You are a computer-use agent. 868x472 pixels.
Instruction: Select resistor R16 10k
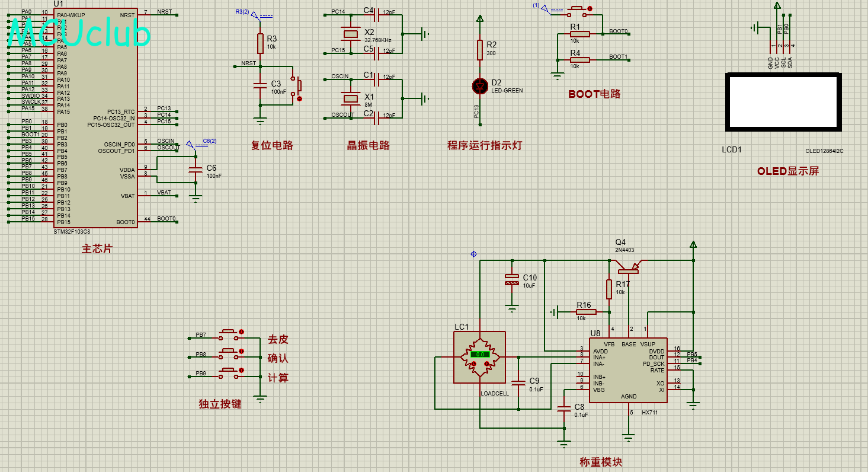click(x=586, y=311)
